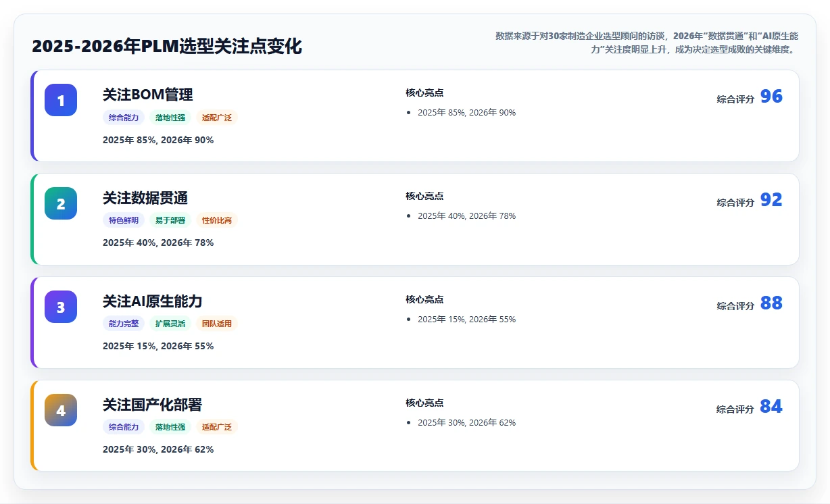Screen dimensions: 830x504
Task: Click the 易于部署 tag
Action: 170,220
